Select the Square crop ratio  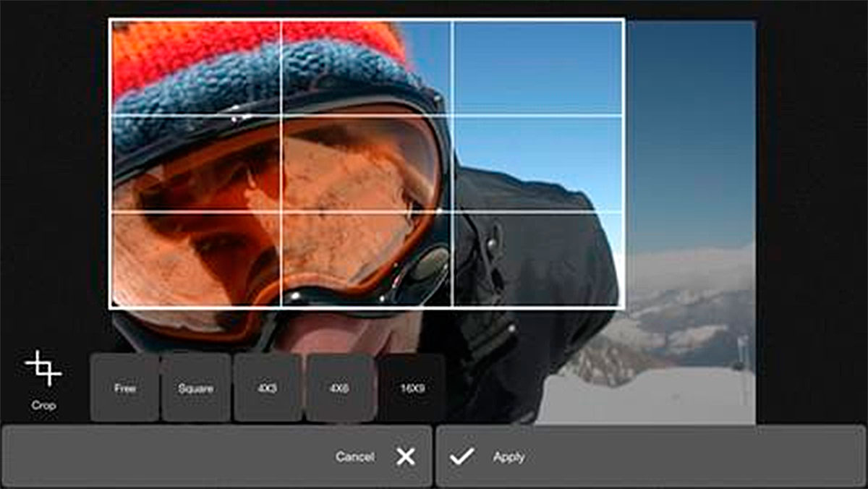[196, 388]
